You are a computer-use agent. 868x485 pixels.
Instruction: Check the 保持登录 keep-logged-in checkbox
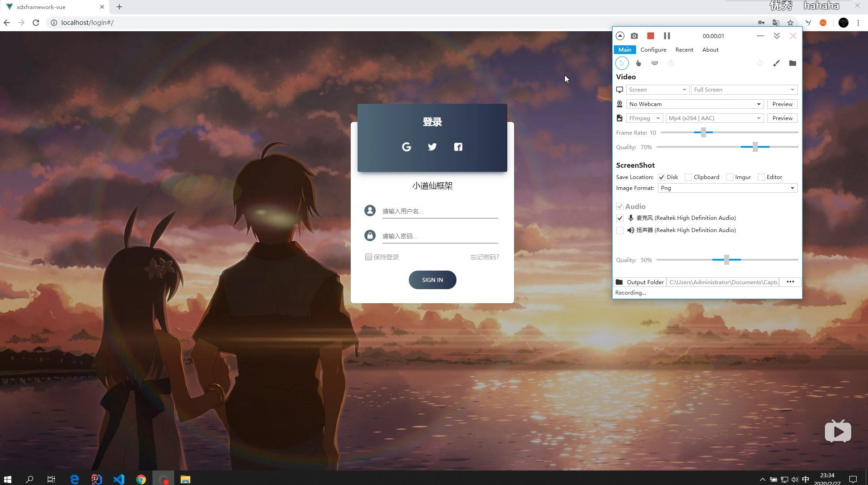click(x=368, y=257)
